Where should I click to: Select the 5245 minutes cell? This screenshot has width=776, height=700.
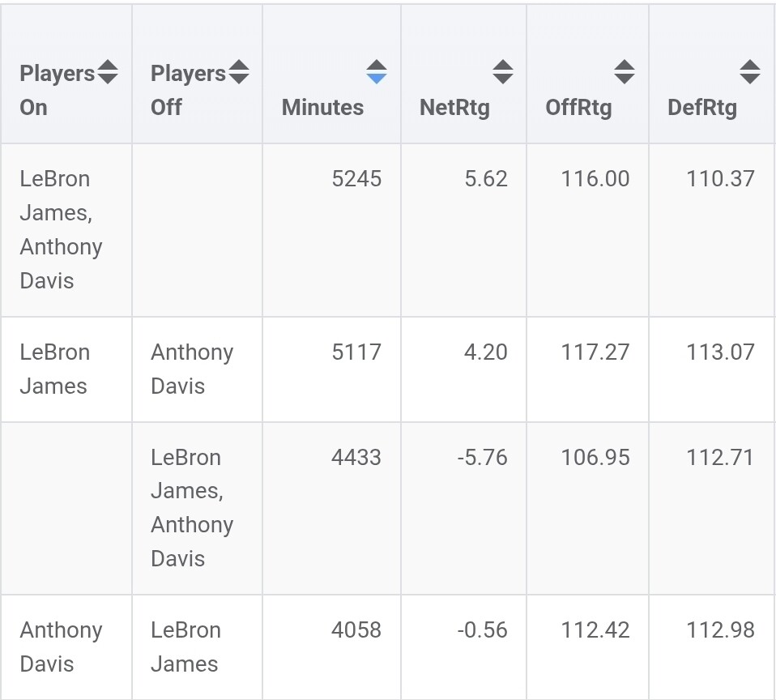tap(356, 178)
